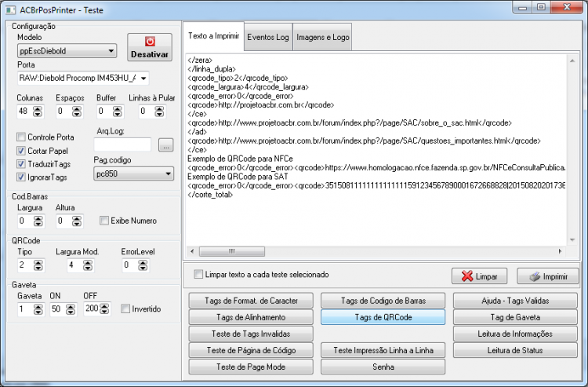Uncheck the Cortar Papel checkbox
This screenshot has height=387, width=588.
click(21, 151)
